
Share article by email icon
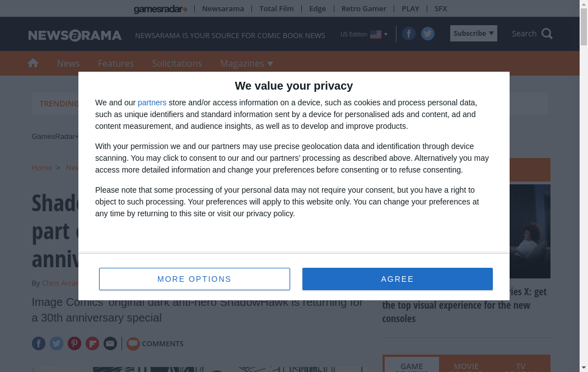[x=110, y=343]
